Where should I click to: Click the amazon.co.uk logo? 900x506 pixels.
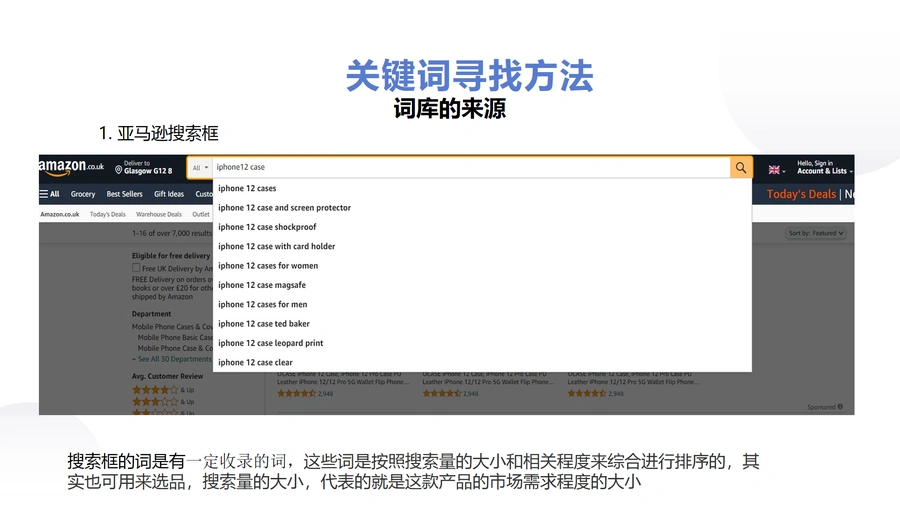click(x=71, y=166)
